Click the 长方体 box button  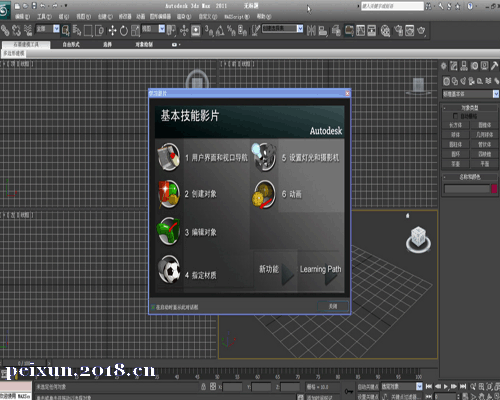455,125
